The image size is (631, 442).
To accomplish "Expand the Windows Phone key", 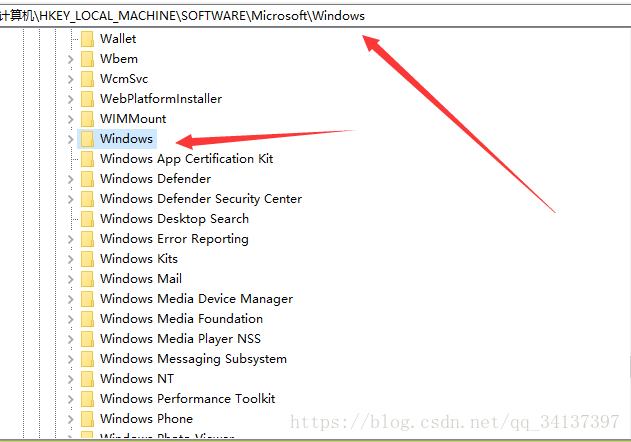I will click(x=71, y=419).
